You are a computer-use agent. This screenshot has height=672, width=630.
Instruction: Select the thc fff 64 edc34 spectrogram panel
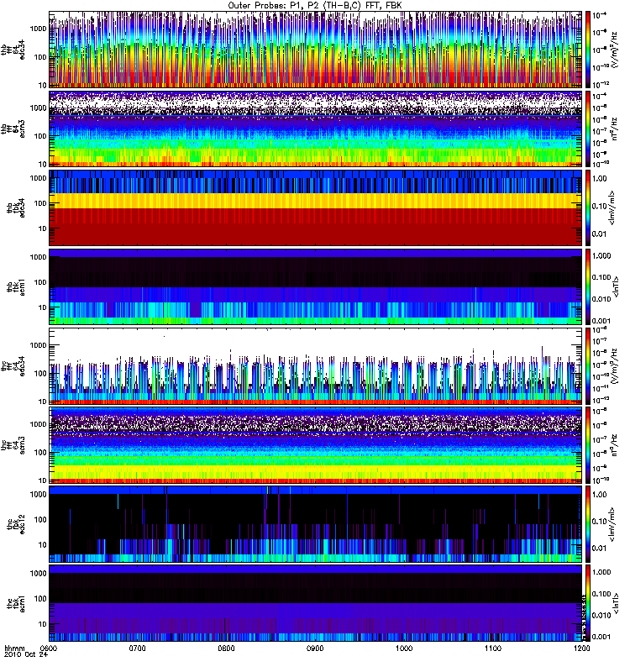click(x=316, y=366)
